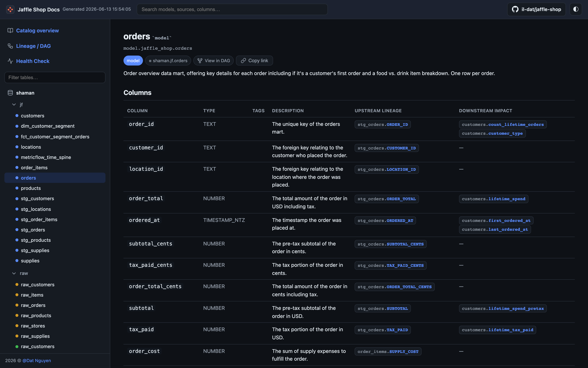Click the TIMESTAMP_NTZ type cell

(224, 220)
